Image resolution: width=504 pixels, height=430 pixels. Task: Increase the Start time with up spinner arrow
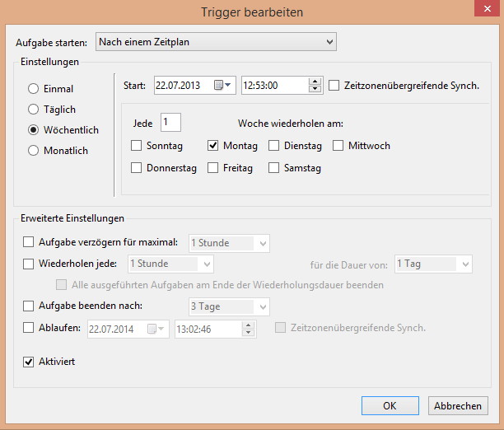[315, 82]
